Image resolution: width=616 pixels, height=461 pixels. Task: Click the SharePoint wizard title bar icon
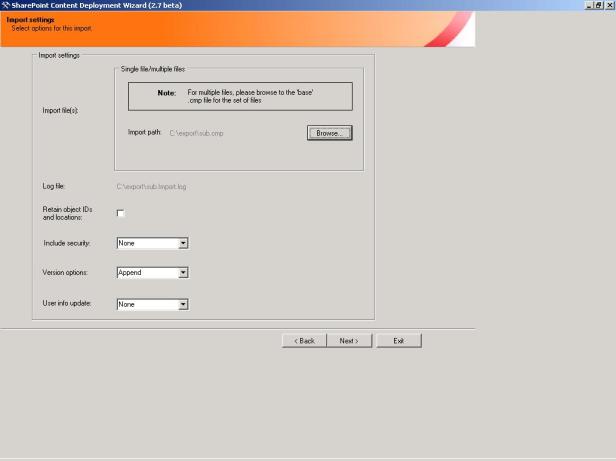pyautogui.click(x=5, y=5)
